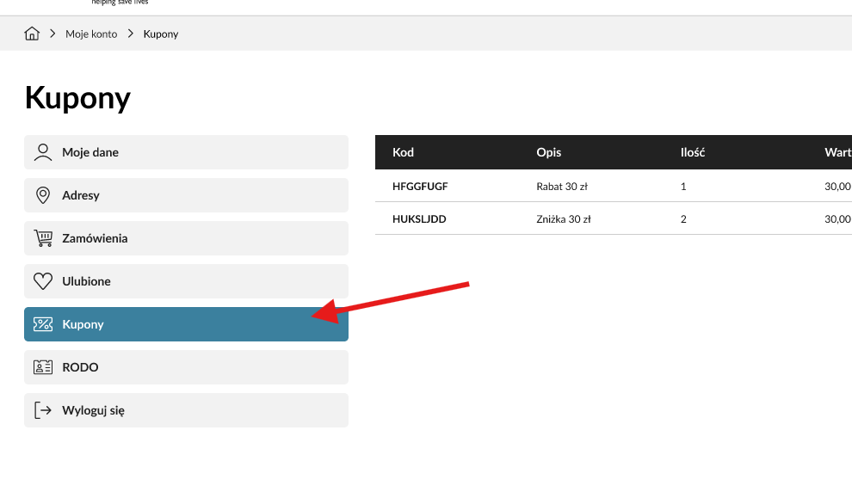Screen dimensions: 852x504
Task: Click coupon code HFGGFUGF
Action: point(420,187)
